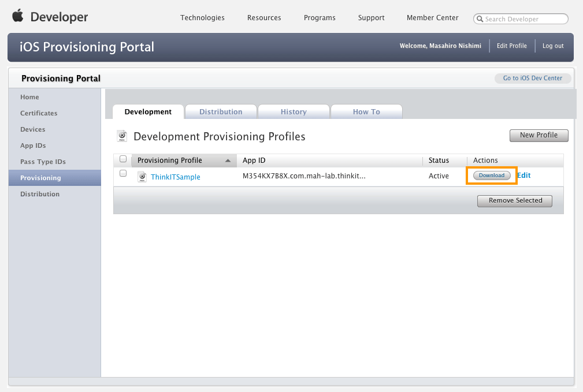This screenshot has width=583, height=392.
Task: Click the Welcome, Masahiro Nishimi text
Action: (x=440, y=46)
